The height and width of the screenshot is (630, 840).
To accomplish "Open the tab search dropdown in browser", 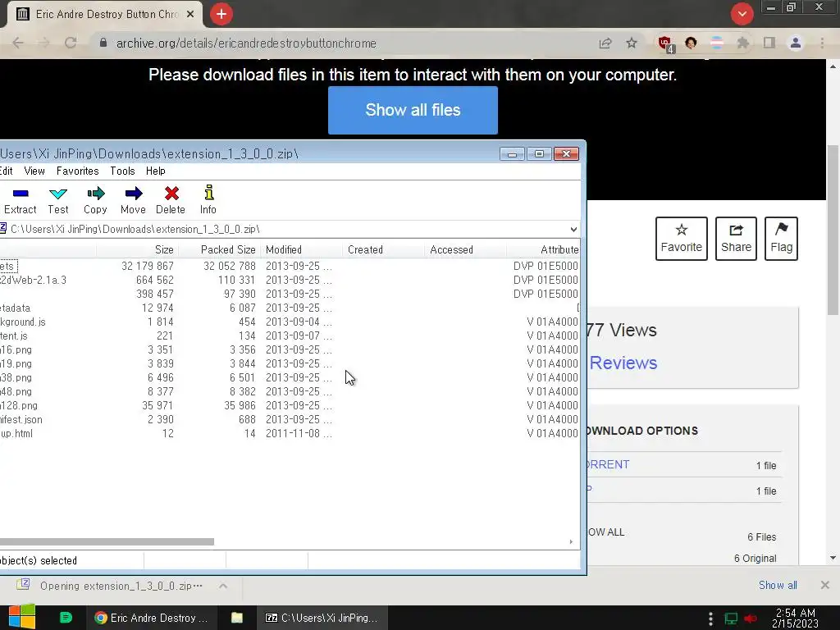I will coord(742,14).
